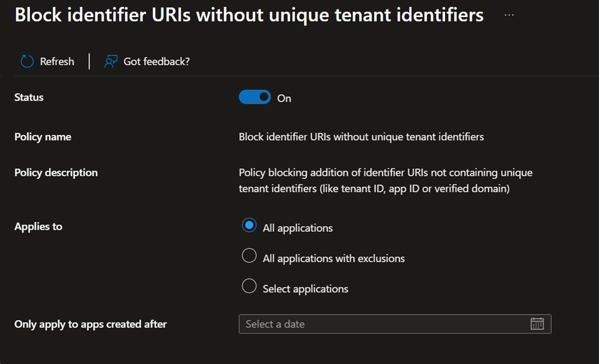
Task: Choose All applications with exclusions radio button
Action: point(249,256)
